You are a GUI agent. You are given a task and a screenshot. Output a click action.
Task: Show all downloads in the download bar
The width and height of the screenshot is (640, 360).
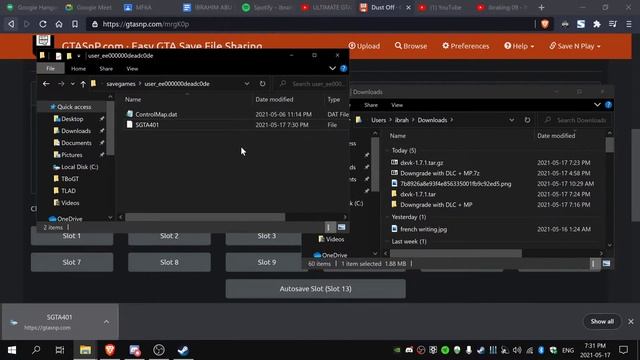point(602,322)
